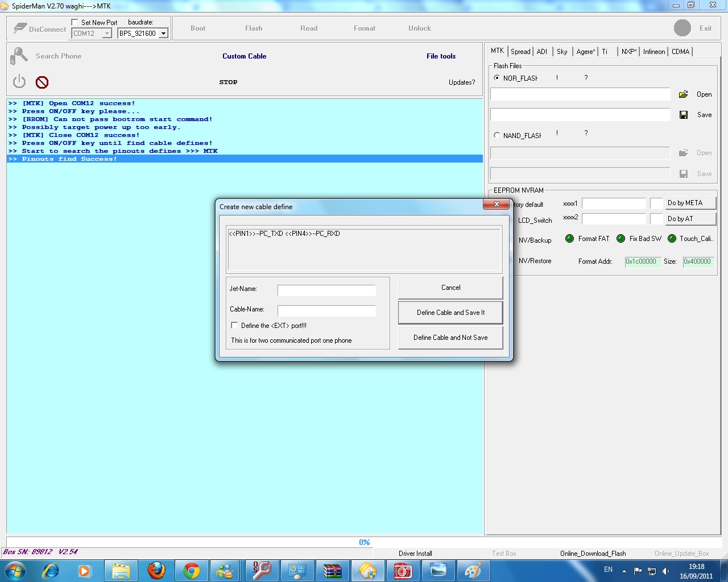The width and height of the screenshot is (728, 582).
Task: Click the xxxx1 input field
Action: tap(614, 203)
